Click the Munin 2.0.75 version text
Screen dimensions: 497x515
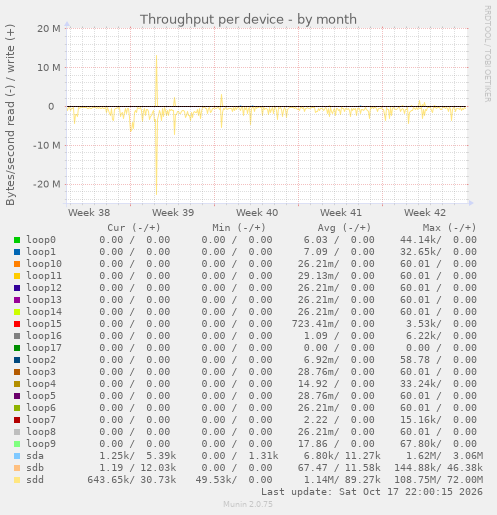(x=248, y=504)
